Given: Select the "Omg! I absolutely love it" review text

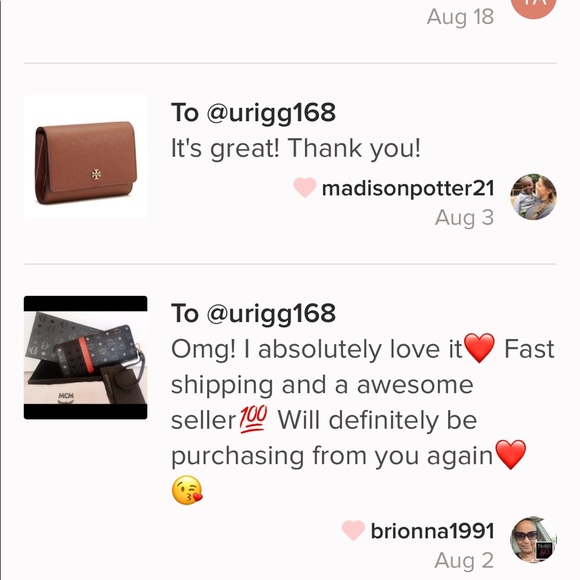Looking at the screenshot, I should 317,349.
